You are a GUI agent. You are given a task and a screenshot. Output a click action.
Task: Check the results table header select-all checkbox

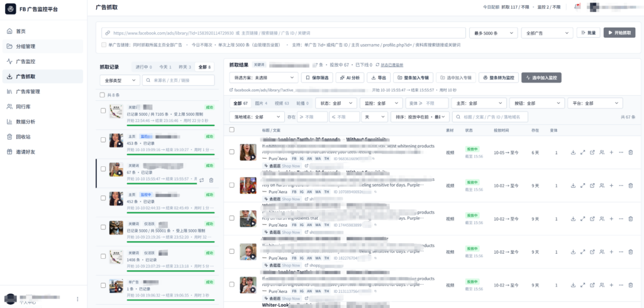click(x=231, y=130)
